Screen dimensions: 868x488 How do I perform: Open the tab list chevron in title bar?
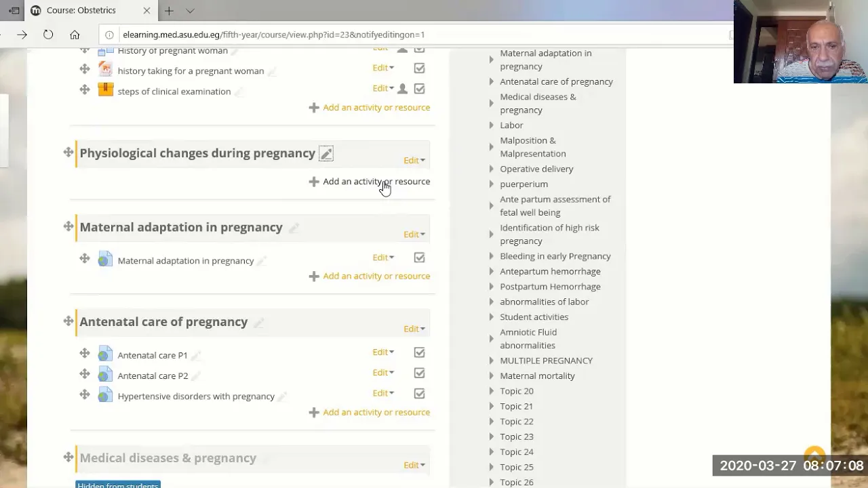click(190, 11)
